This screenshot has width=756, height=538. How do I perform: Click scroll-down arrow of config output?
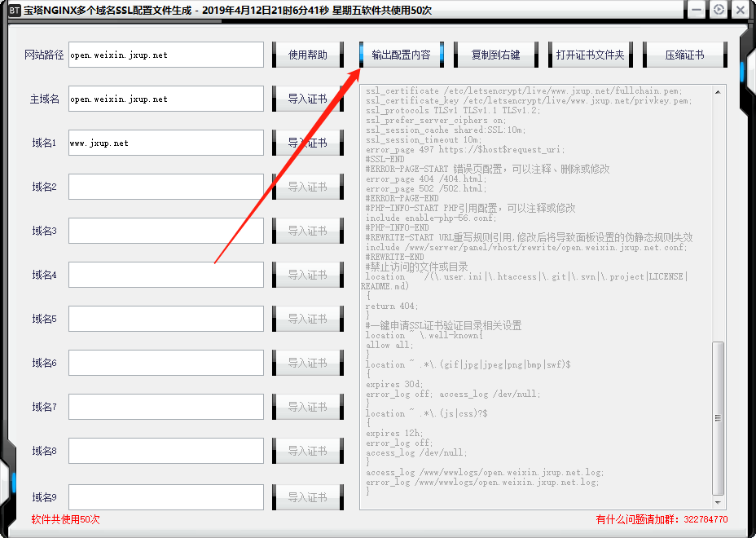tap(718, 503)
